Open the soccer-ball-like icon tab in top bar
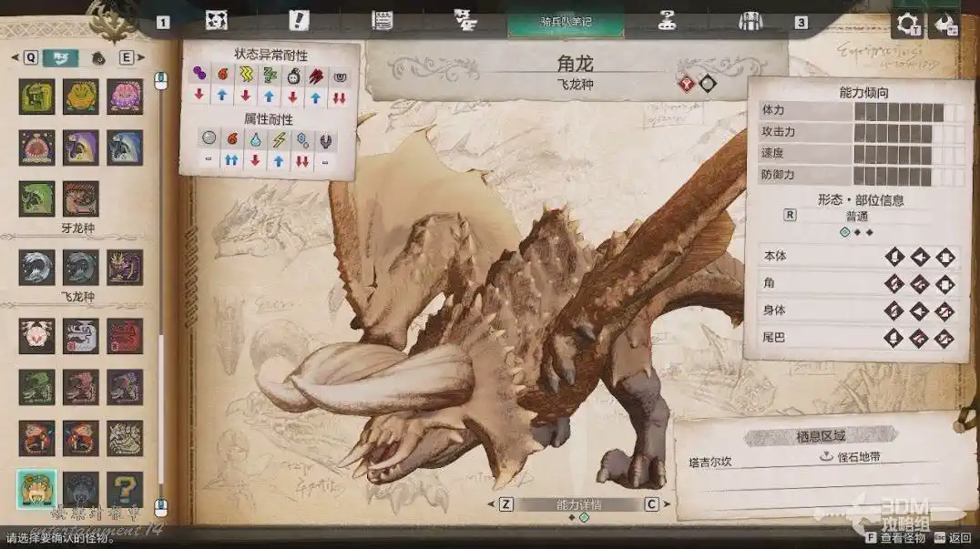 pos(216,20)
